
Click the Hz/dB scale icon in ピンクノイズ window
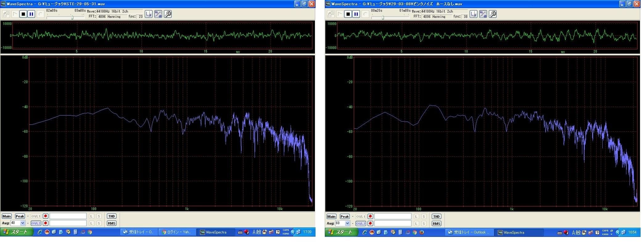[483, 14]
